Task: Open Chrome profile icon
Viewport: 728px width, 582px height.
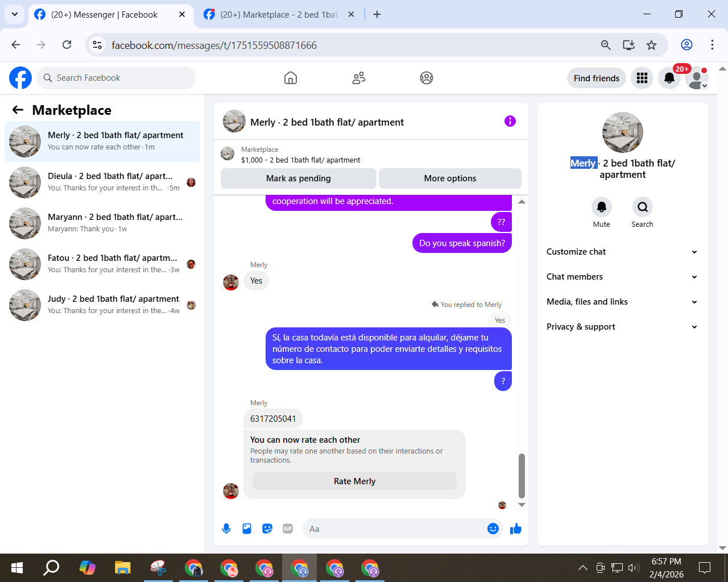Action: coord(686,45)
